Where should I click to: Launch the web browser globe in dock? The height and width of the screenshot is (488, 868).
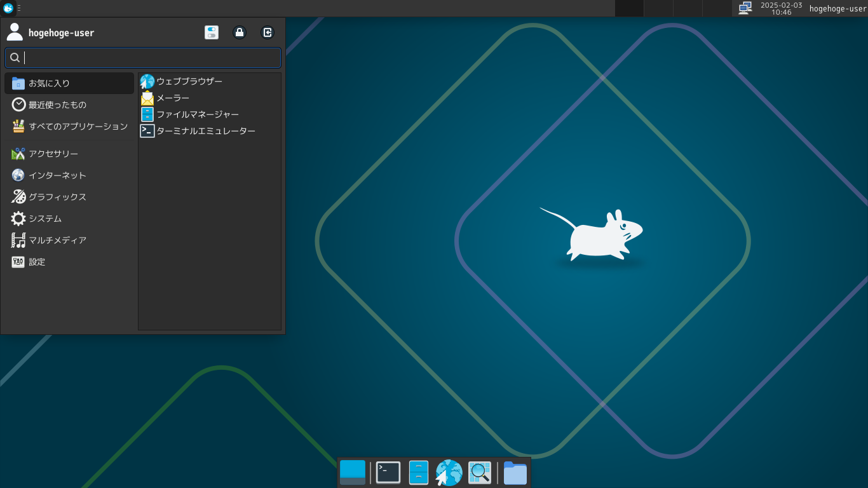449,473
